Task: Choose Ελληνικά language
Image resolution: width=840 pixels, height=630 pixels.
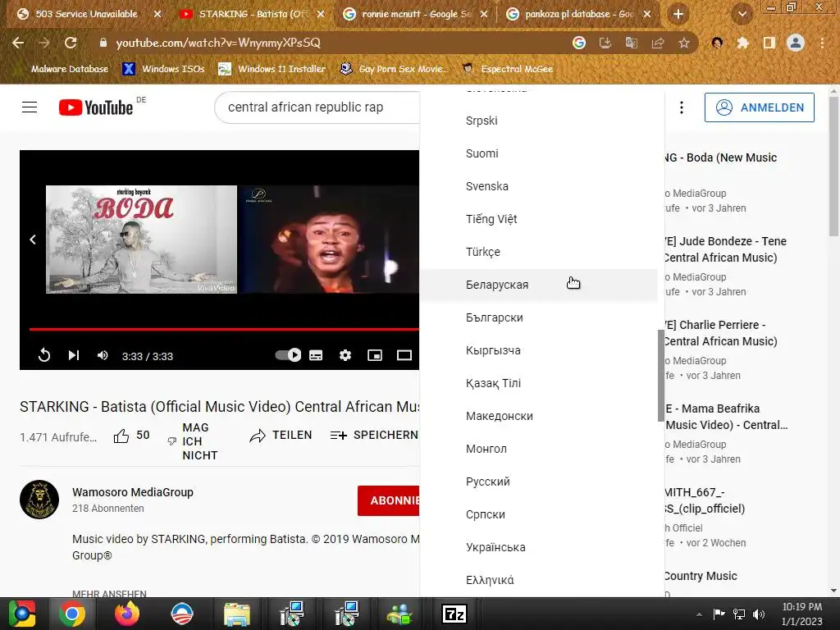Action: (538, 580)
